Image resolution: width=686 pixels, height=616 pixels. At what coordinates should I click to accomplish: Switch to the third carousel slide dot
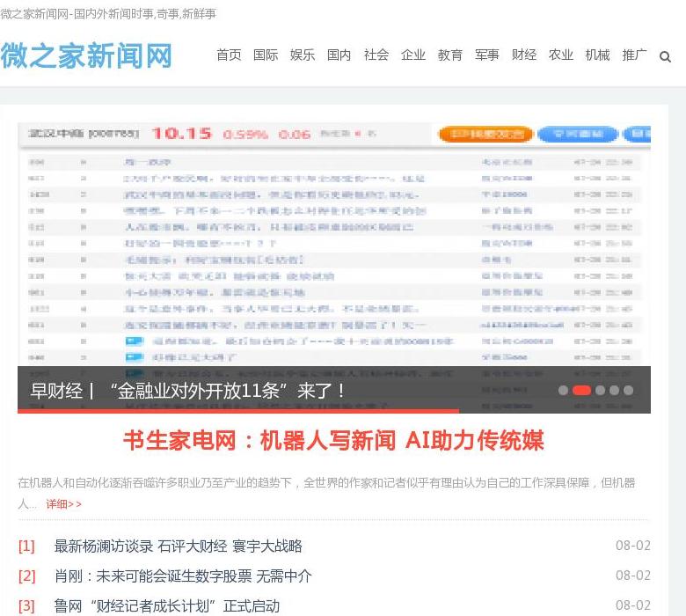point(600,390)
